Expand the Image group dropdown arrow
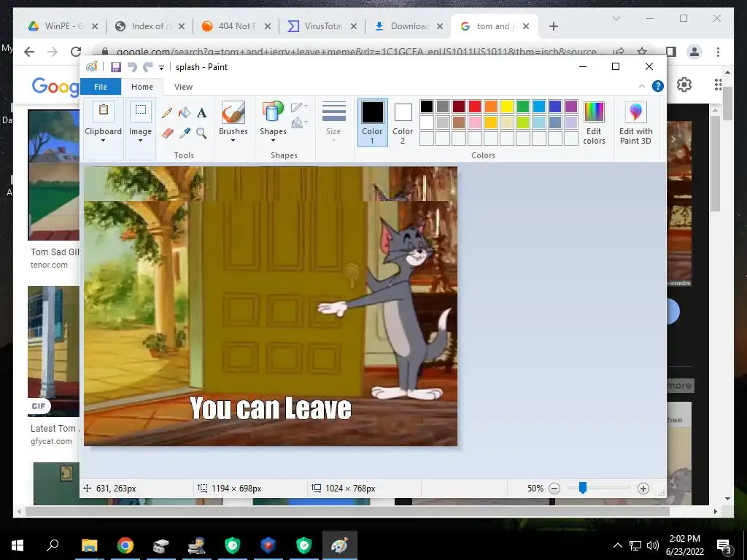 (141, 141)
